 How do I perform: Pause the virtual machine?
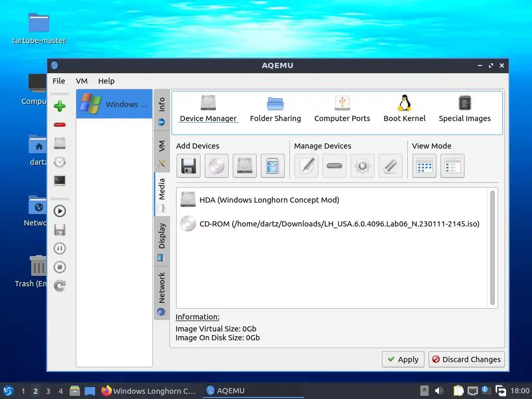pyautogui.click(x=60, y=248)
